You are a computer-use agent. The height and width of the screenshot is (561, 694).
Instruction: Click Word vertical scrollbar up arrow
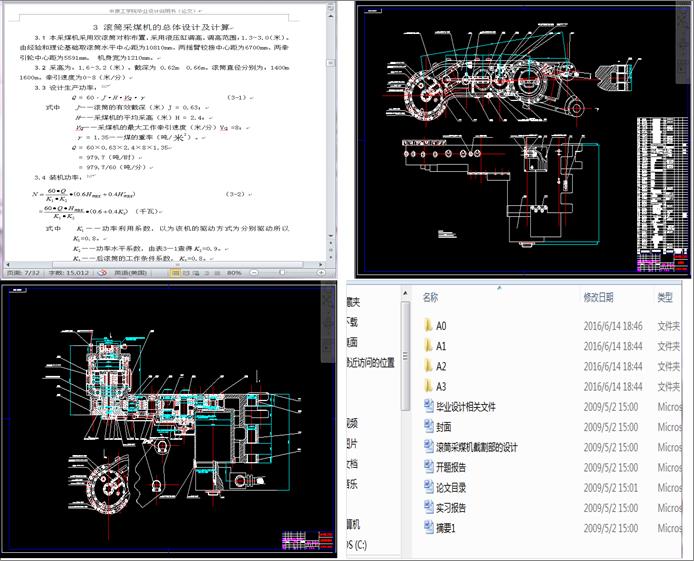(x=331, y=16)
